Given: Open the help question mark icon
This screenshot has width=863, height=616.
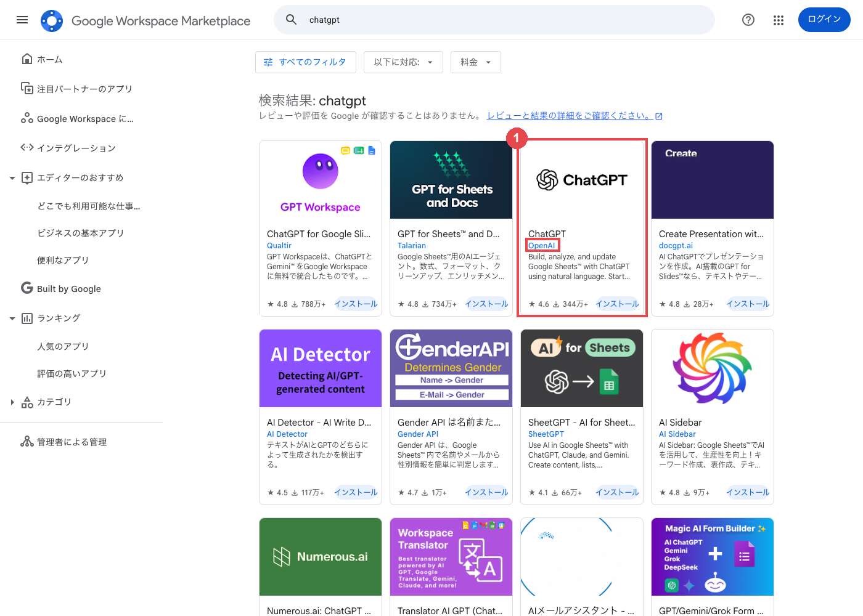Looking at the screenshot, I should tap(748, 20).
